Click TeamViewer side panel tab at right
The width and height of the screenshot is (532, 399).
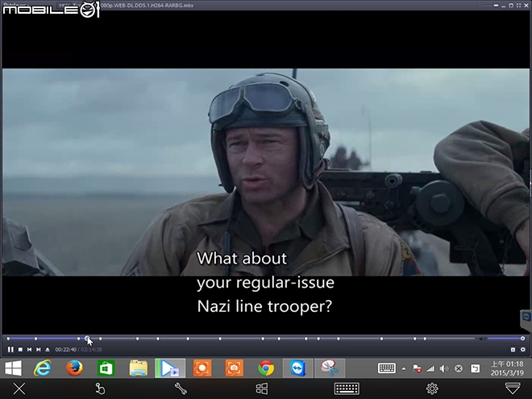point(526,320)
